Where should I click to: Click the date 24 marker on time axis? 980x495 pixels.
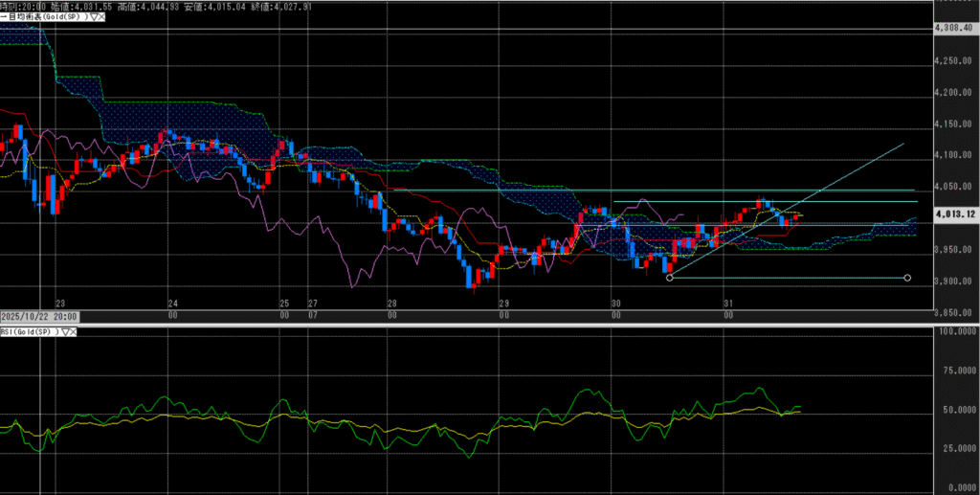click(x=171, y=302)
